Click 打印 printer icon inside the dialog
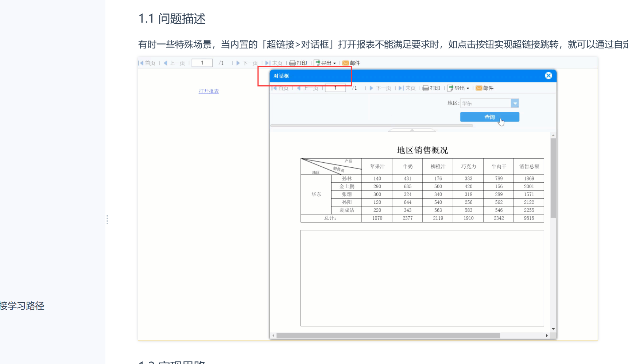 click(x=426, y=88)
